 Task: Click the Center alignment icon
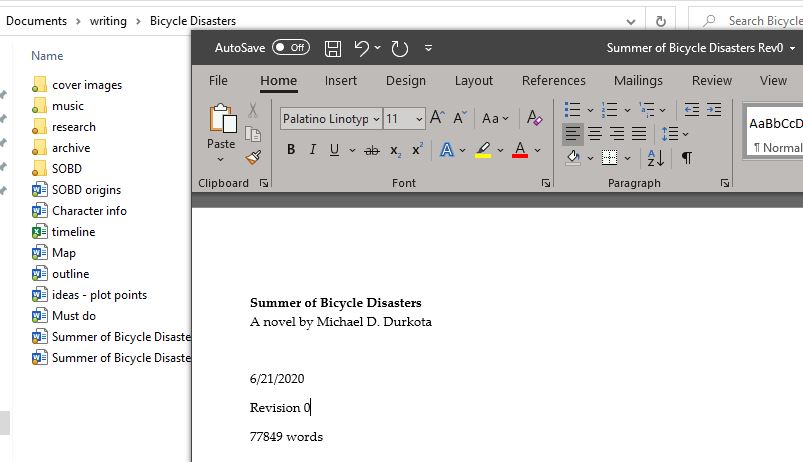coord(595,133)
